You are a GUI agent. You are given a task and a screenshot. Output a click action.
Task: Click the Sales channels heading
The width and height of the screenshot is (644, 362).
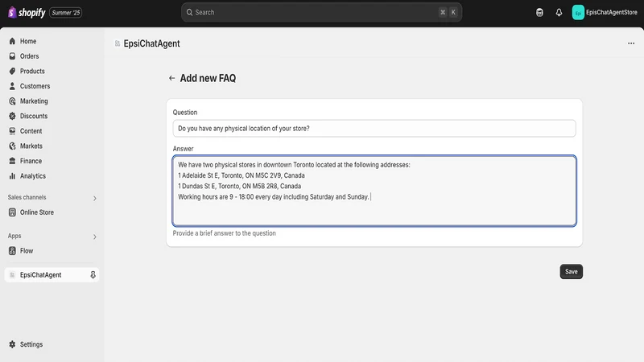click(x=27, y=197)
